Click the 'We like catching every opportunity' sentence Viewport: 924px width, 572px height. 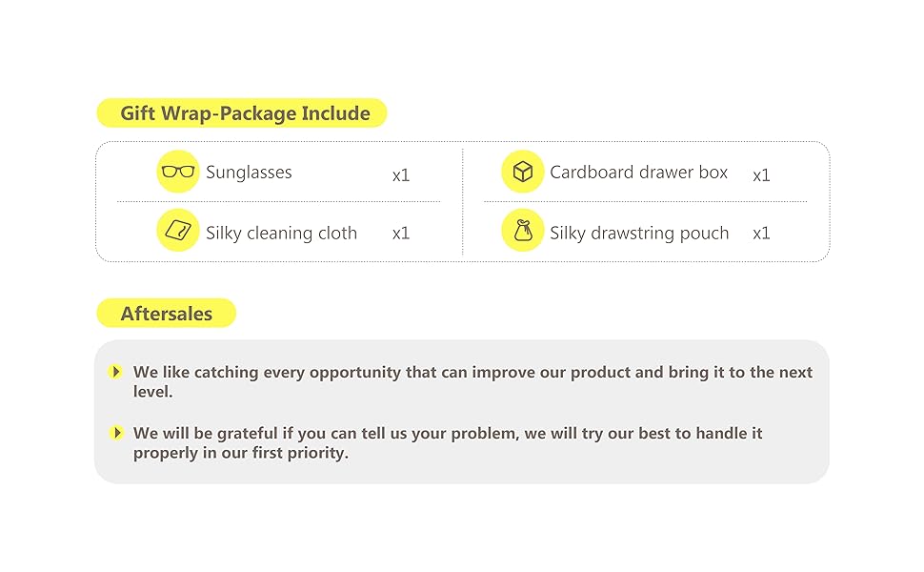pos(472,372)
